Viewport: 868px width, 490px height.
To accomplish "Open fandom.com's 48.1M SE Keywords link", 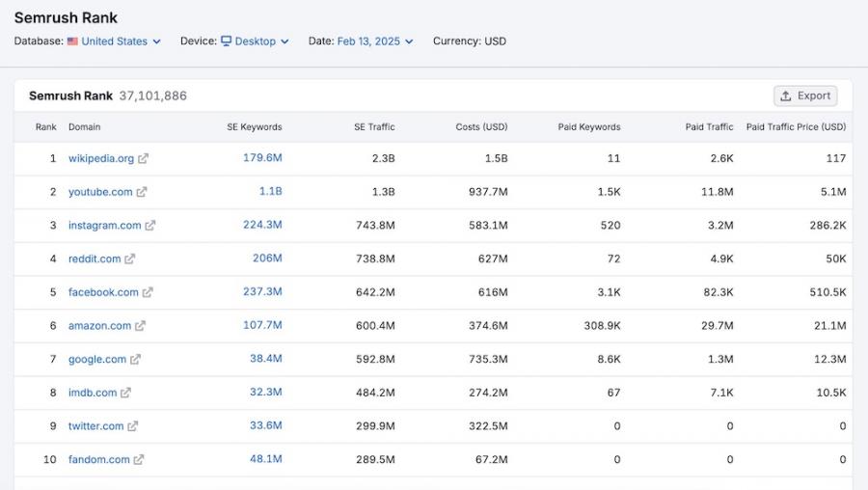I will point(266,459).
